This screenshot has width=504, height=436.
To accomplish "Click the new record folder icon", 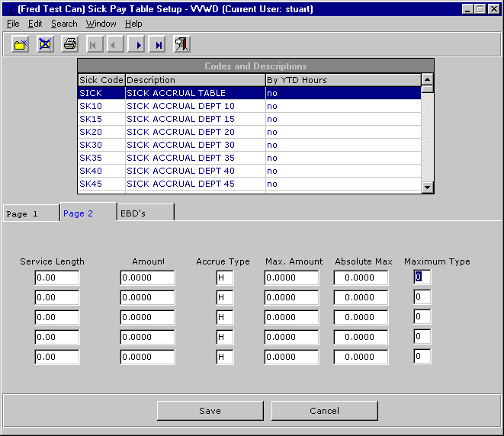I will click(21, 44).
